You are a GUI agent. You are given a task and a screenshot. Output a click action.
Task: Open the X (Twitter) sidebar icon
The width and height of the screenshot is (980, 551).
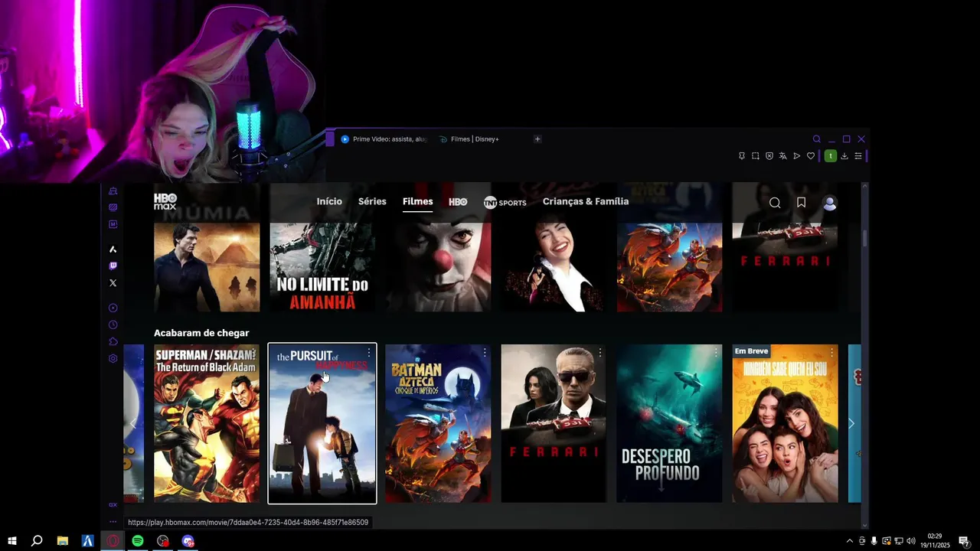coord(113,282)
